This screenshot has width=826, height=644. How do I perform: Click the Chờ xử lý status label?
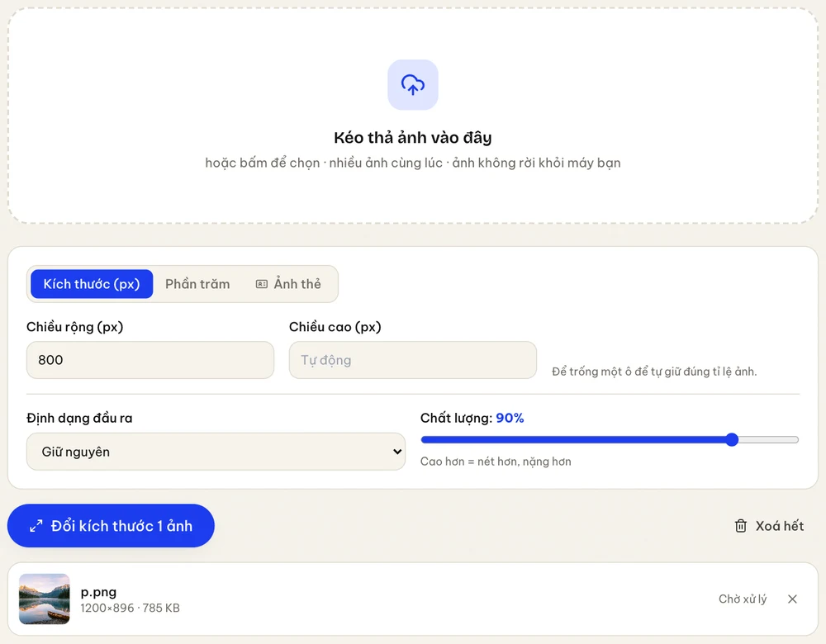(x=743, y=599)
